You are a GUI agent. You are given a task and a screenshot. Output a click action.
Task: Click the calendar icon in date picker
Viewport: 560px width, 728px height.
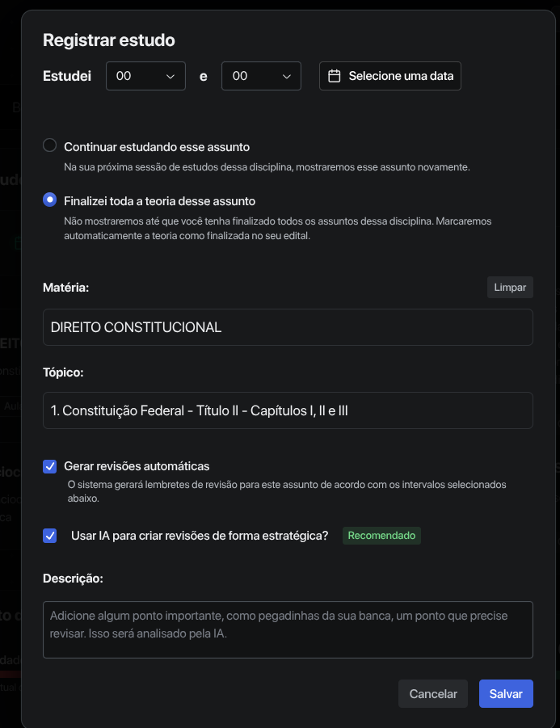[334, 76]
